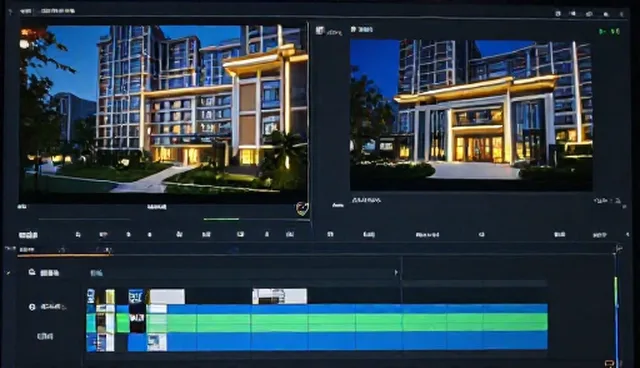
Task: Select the first white clip thumbnail on the upper track
Action: click(167, 296)
